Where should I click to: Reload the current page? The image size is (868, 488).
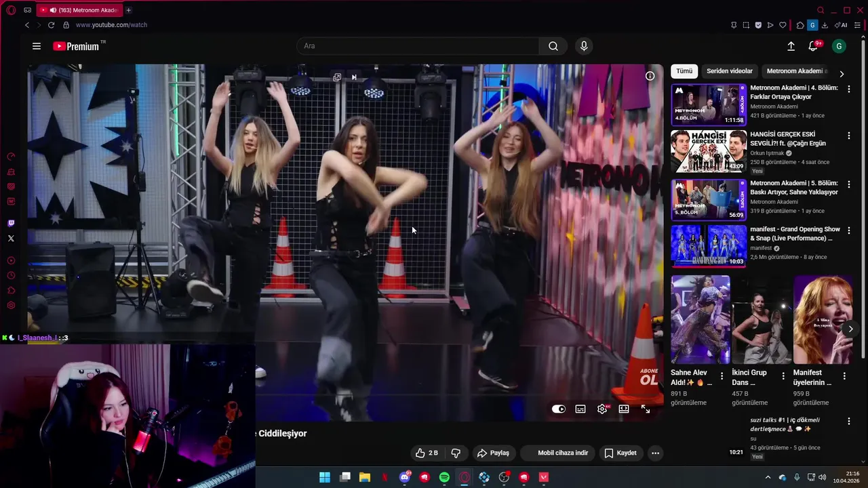click(x=51, y=25)
